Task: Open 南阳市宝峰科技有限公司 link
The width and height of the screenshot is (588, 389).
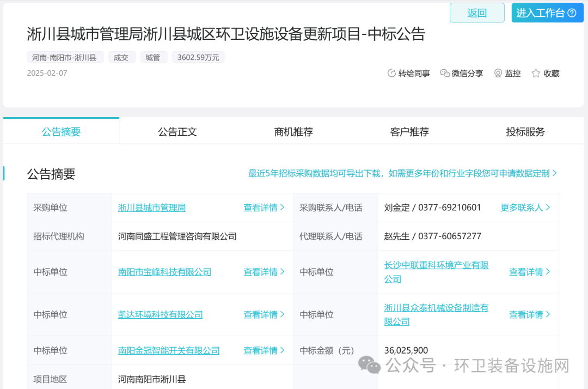Action: 164,272
